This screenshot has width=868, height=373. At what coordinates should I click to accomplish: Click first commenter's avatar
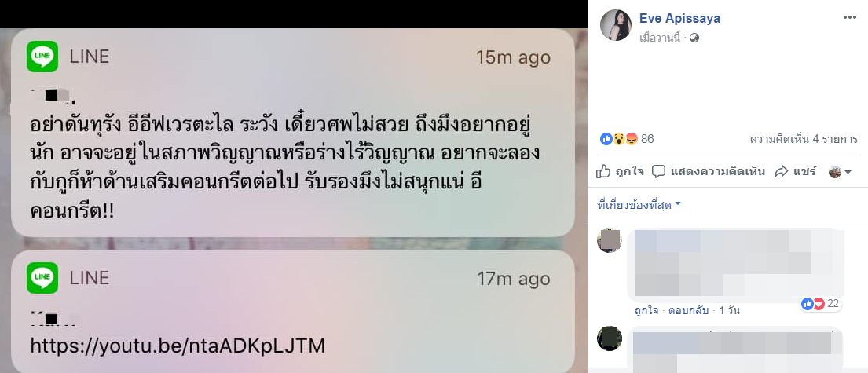[610, 240]
